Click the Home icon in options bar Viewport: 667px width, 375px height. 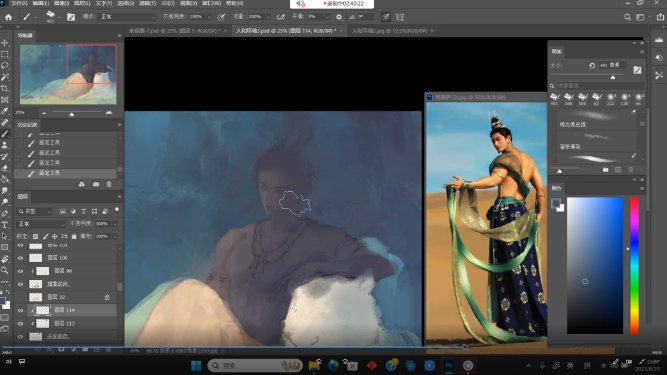8,17
